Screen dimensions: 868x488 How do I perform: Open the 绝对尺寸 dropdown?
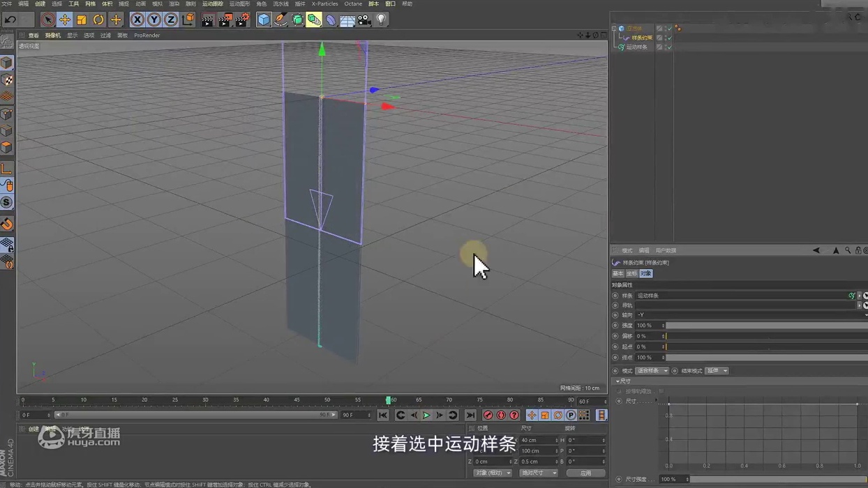coord(539,473)
